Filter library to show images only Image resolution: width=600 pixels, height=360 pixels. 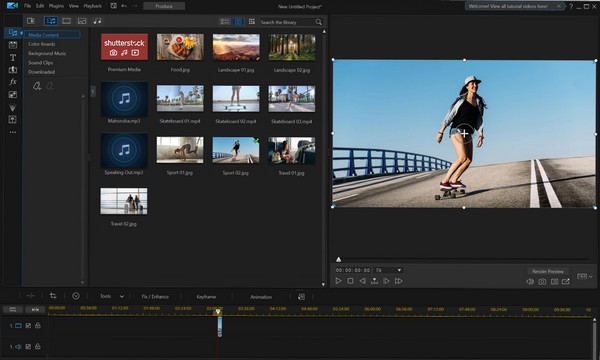click(x=82, y=21)
